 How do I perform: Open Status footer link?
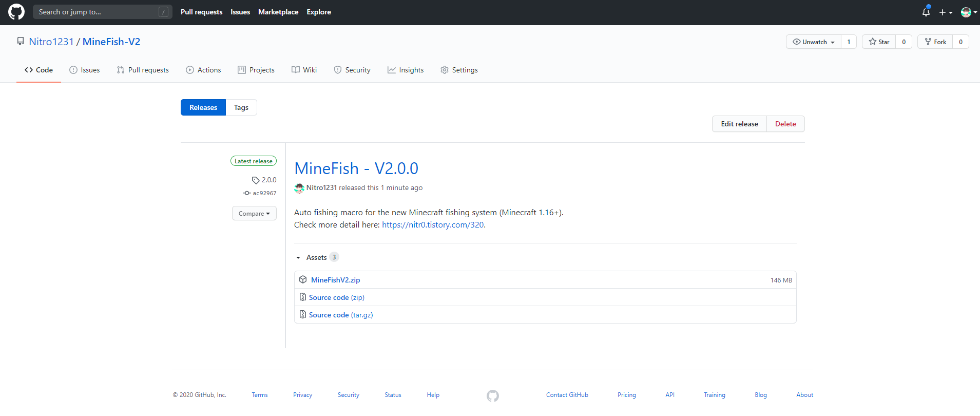(393, 395)
